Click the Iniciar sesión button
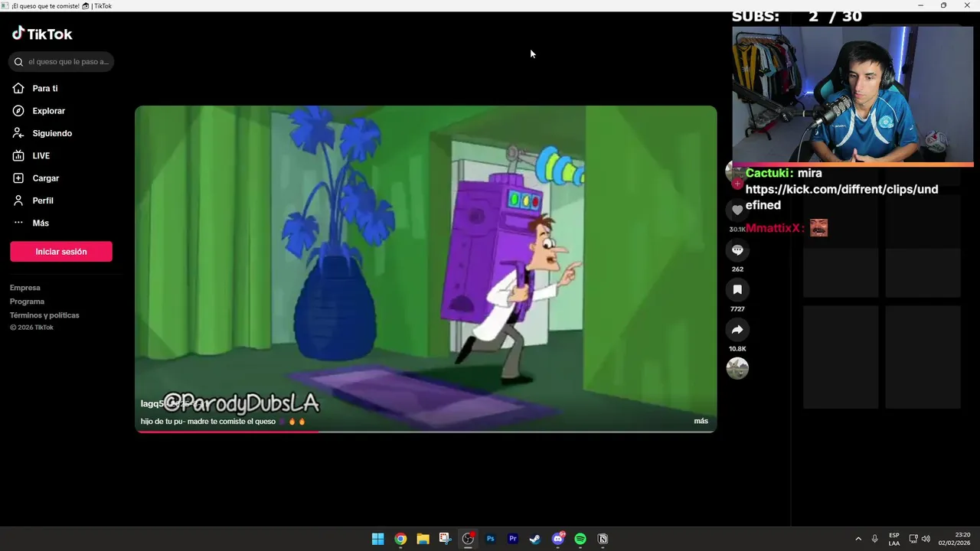The height and width of the screenshot is (551, 980). click(x=61, y=252)
